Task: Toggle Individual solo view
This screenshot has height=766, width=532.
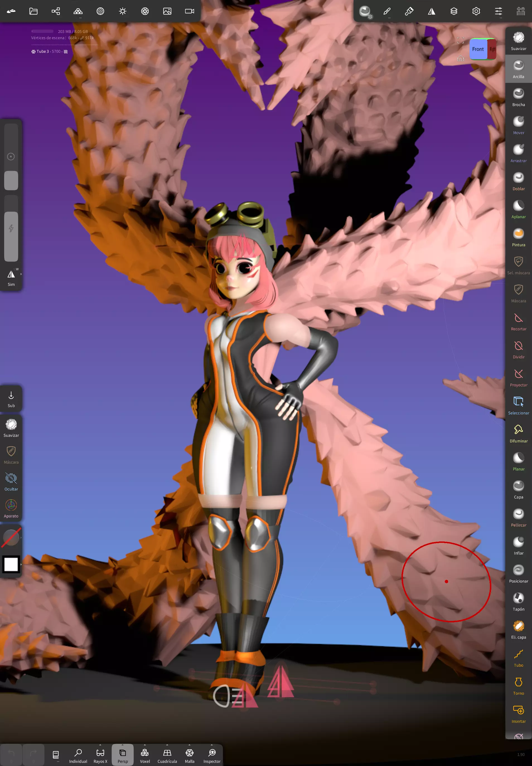Action: click(78, 755)
